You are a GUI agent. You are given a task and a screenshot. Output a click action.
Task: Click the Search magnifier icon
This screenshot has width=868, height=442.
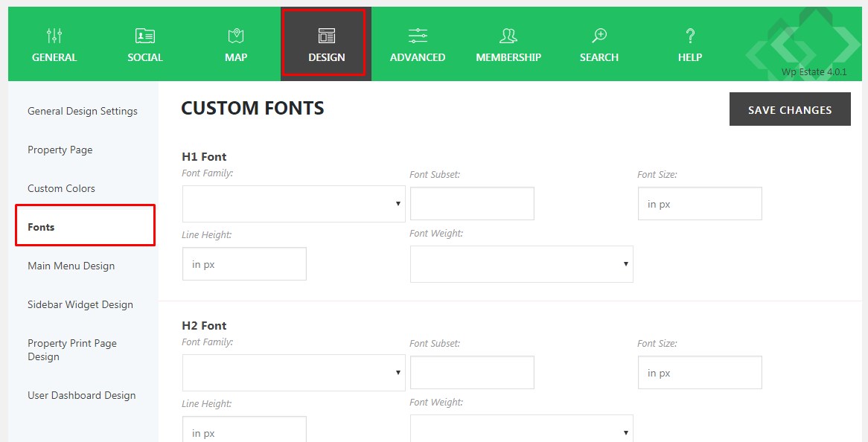(599, 36)
